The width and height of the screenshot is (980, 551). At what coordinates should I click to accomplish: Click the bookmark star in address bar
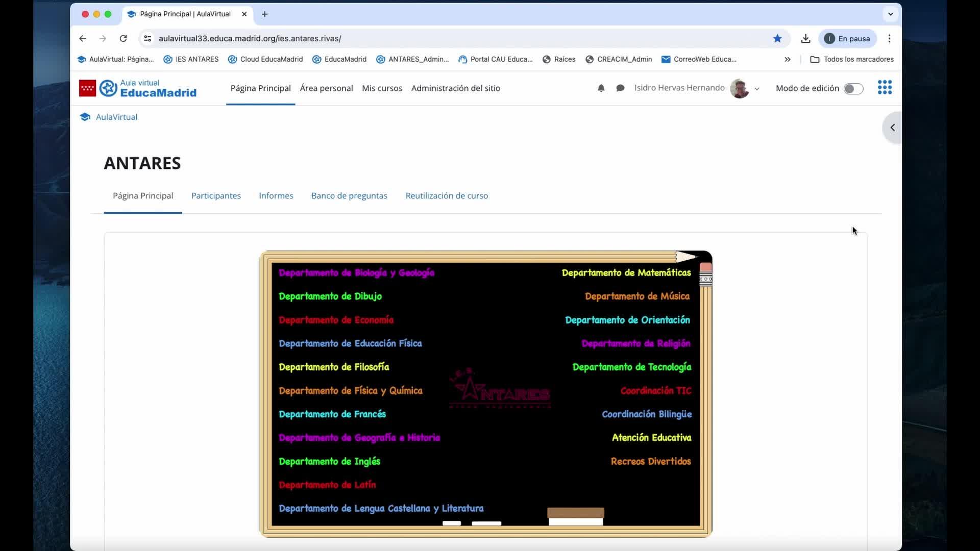(x=777, y=38)
